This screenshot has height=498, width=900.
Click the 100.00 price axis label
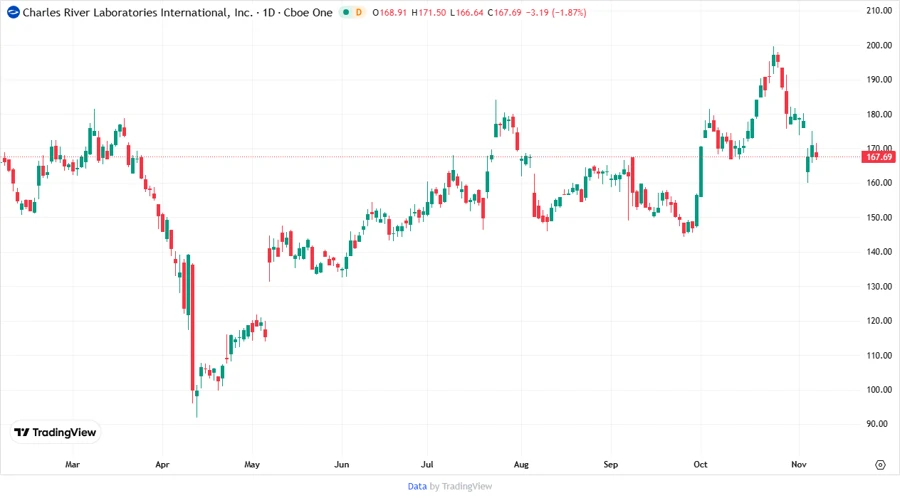[x=879, y=390]
